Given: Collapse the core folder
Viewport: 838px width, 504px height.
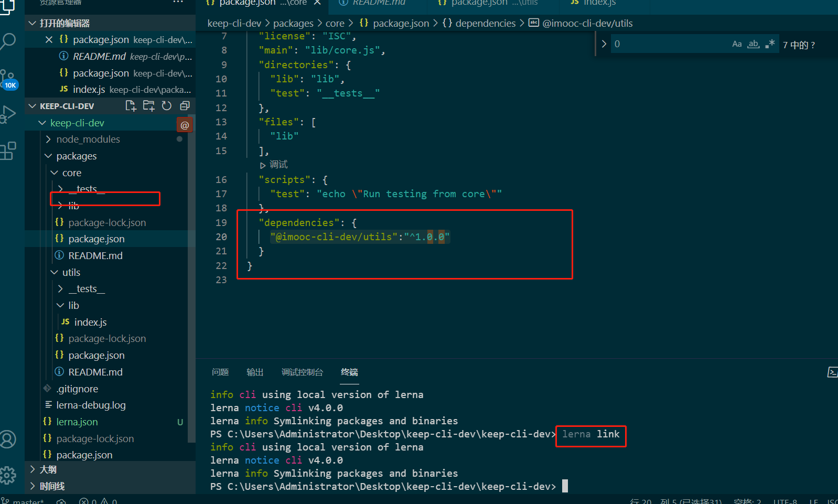Looking at the screenshot, I should point(55,173).
